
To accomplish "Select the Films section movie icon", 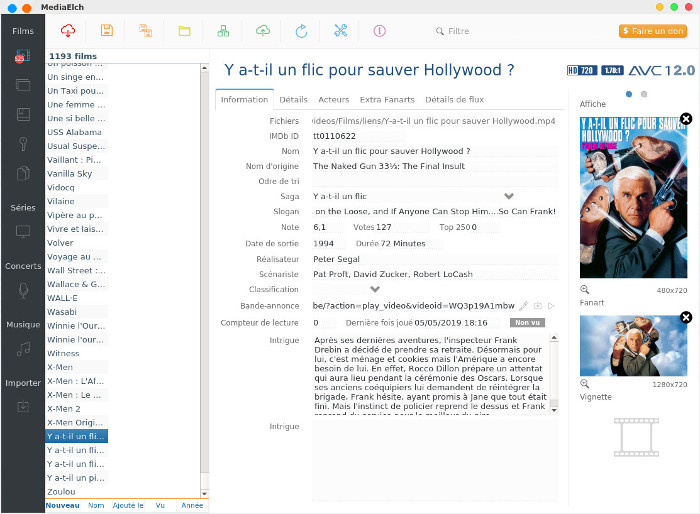I will [22, 56].
